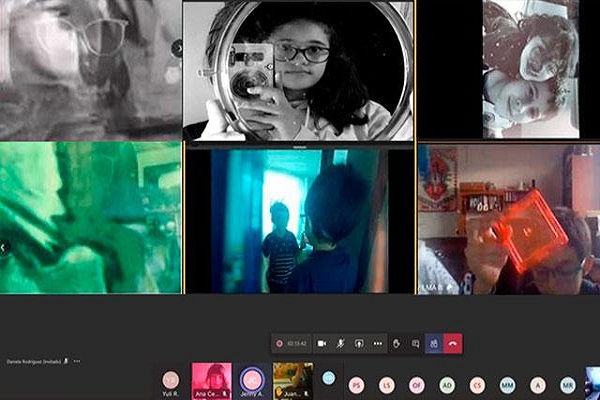The width and height of the screenshot is (600, 400).
Task: Toggle the camera in the meeting toolbar
Action: (322, 343)
